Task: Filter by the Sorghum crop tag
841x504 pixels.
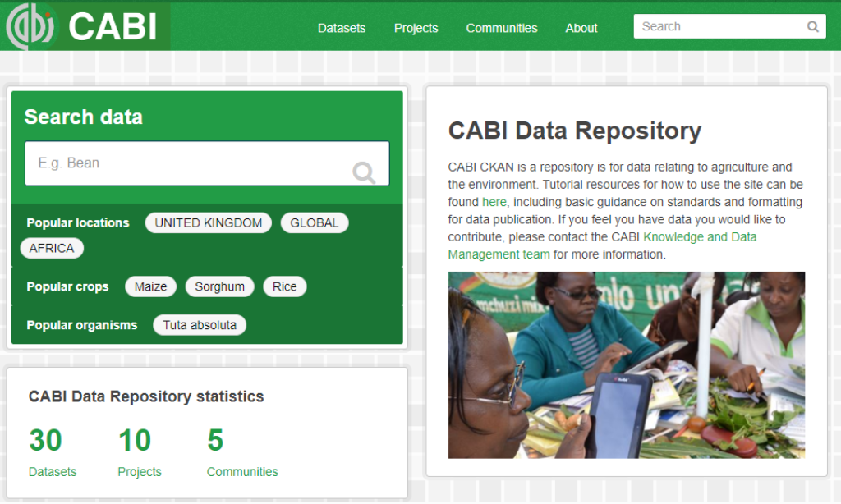Action: point(219,286)
